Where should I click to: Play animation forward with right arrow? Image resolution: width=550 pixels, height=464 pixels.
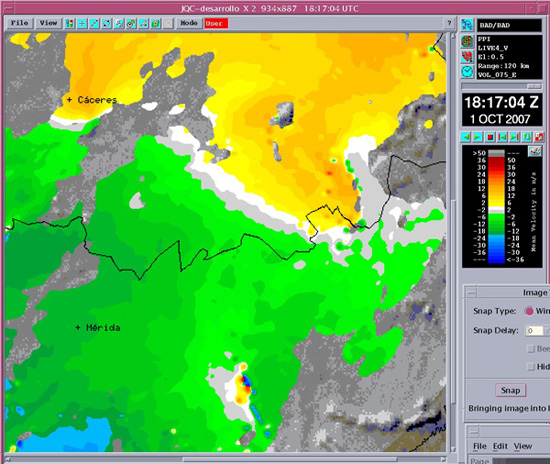(478, 137)
